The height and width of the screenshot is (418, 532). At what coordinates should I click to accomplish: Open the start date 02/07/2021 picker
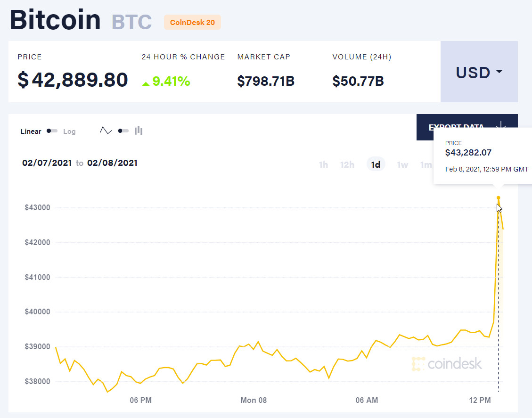[x=47, y=163]
